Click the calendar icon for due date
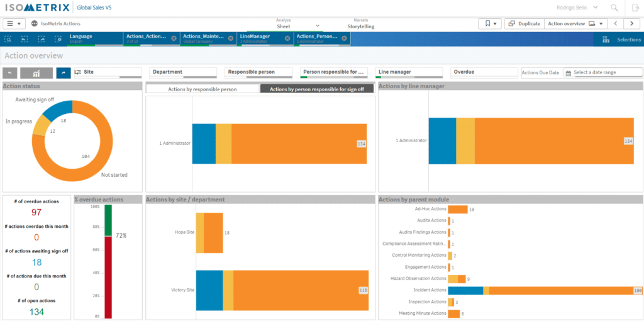Viewport: 644px width, 321px height. [x=569, y=73]
